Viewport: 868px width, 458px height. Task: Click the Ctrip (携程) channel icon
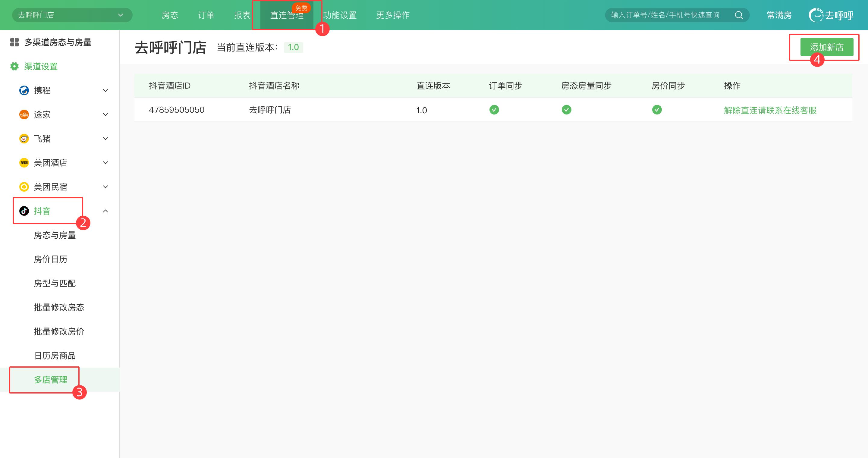(24, 90)
